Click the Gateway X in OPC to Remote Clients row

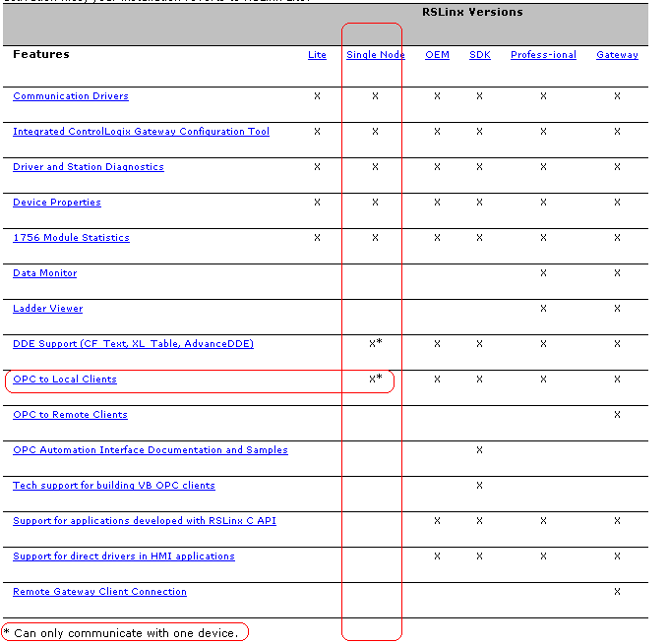pos(617,415)
